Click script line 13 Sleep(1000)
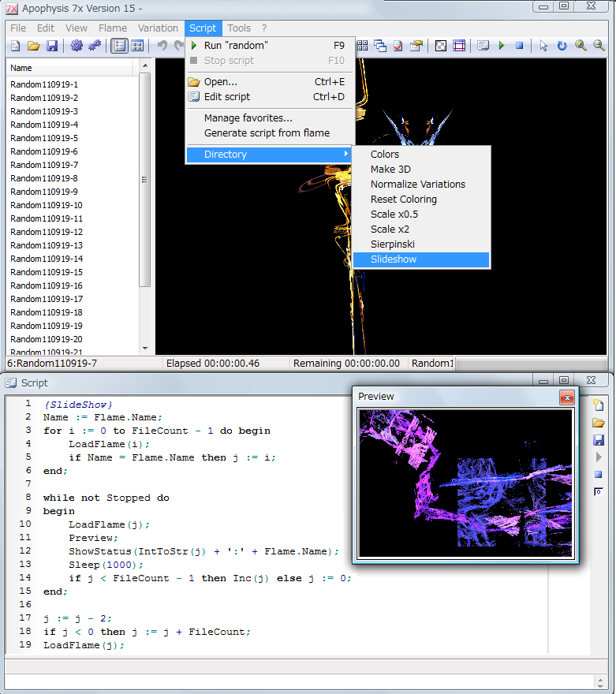 (x=106, y=565)
